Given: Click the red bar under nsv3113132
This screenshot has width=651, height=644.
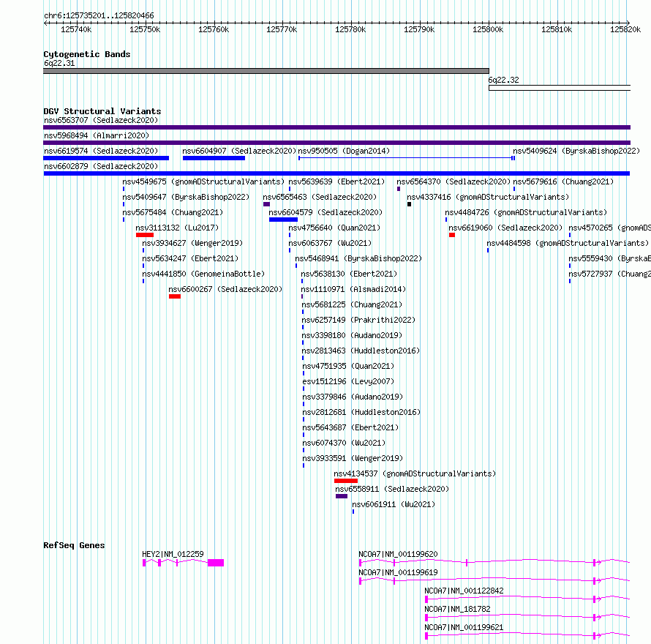Looking at the screenshot, I should (x=145, y=235).
